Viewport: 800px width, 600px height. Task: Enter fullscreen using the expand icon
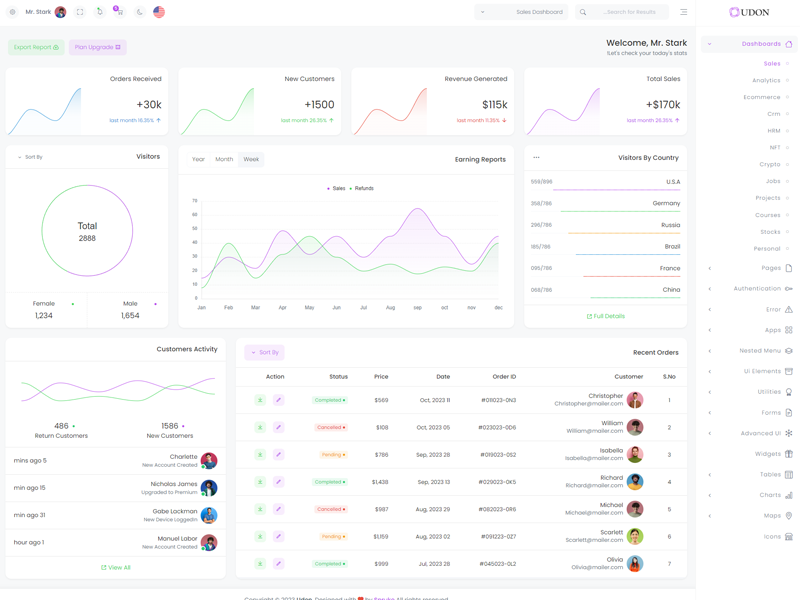pyautogui.click(x=80, y=12)
